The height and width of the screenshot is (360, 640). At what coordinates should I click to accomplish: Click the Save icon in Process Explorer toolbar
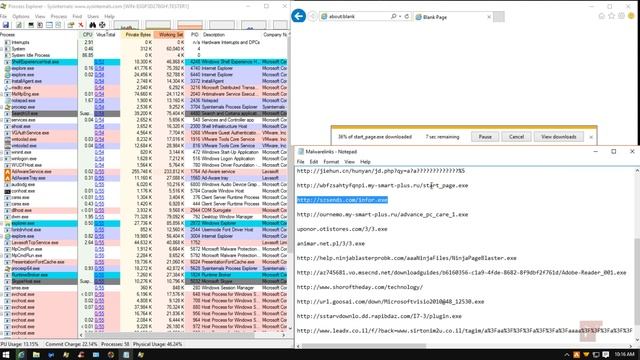[6, 25]
